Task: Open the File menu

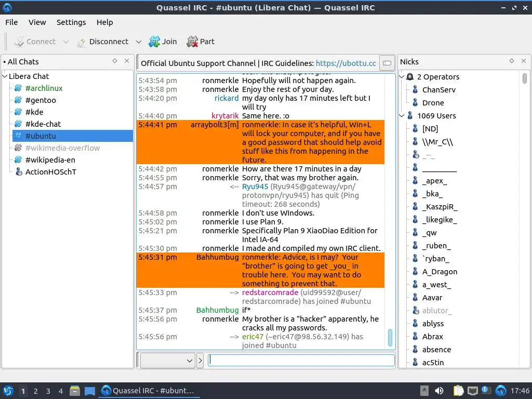Action: tap(11, 22)
